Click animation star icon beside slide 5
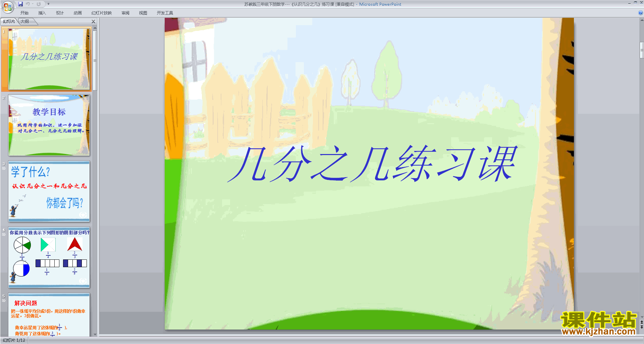644x344 pixels. point(4,301)
